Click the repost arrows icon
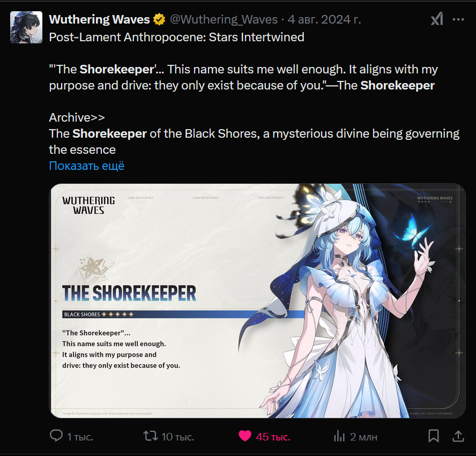The image size is (476, 456). 151,436
